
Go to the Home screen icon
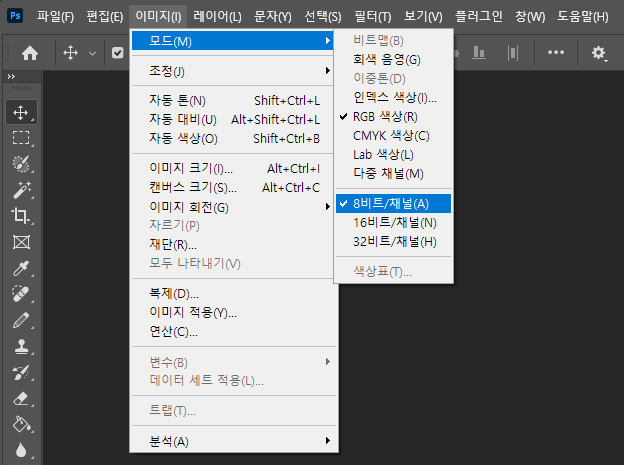tap(30, 53)
